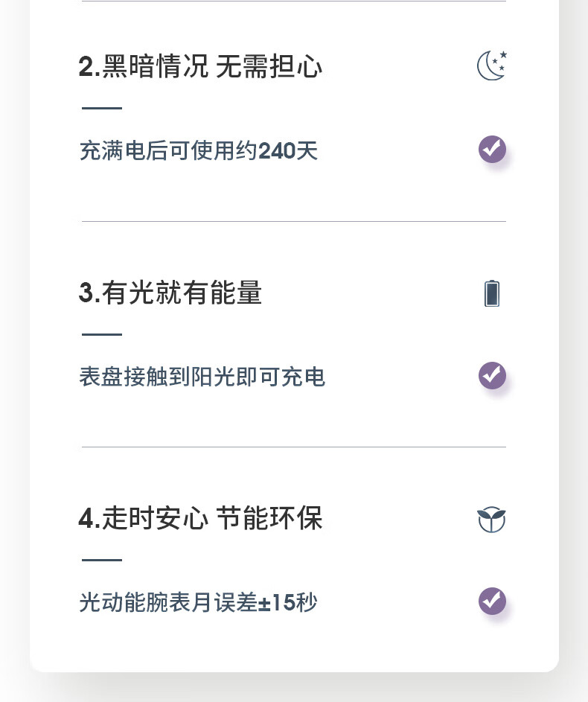The width and height of the screenshot is (588, 702).
Task: Toggle the checkmark beside 光动能腕表月误差±15秒
Action: [x=492, y=601]
